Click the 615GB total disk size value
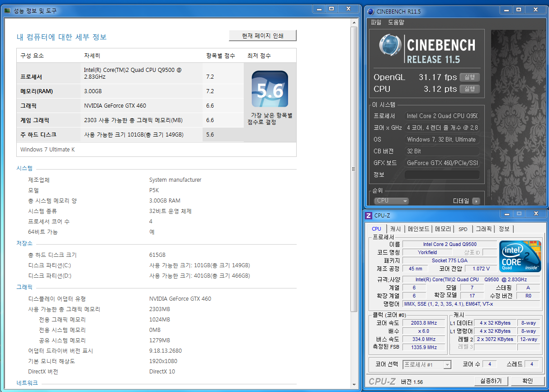The image size is (549, 392). click(158, 255)
